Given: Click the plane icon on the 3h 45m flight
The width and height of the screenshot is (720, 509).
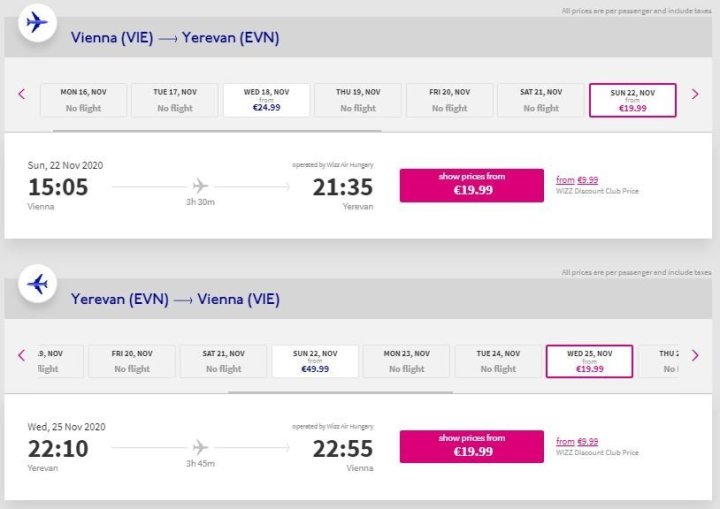Looking at the screenshot, I should [x=200, y=447].
